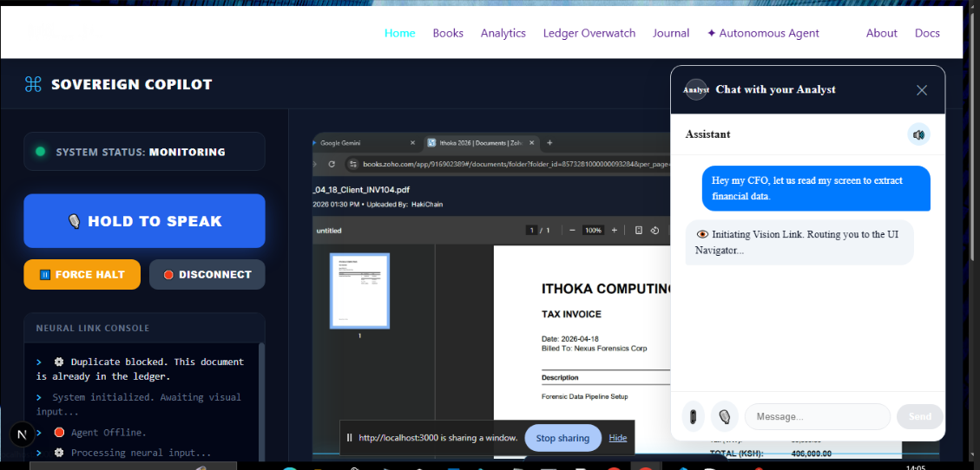Click the 'Assistant' label in the chat

(x=707, y=134)
